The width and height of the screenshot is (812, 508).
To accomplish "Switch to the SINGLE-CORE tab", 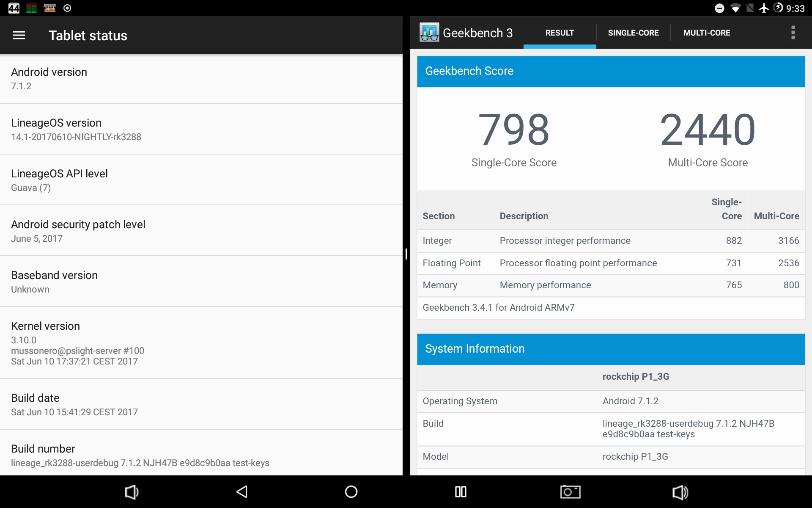I will (633, 33).
